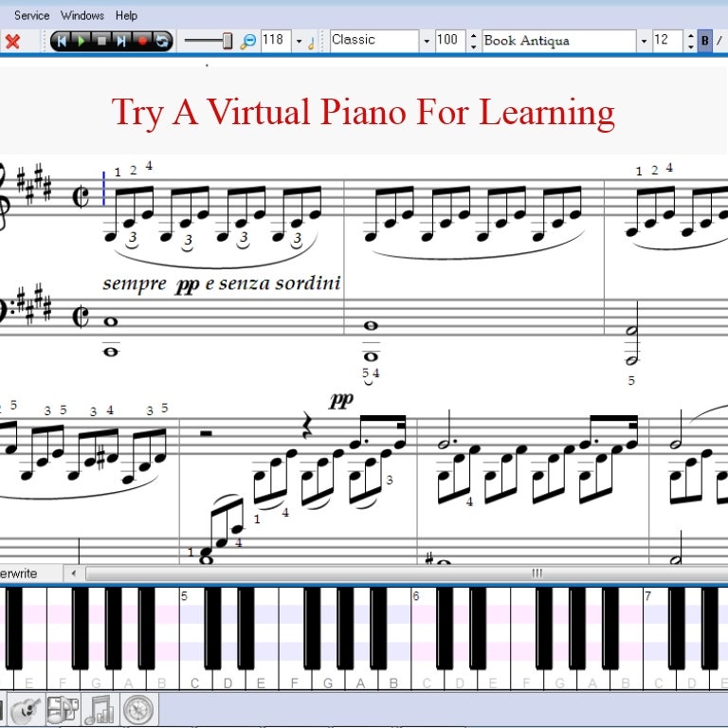The width and height of the screenshot is (728, 728).
Task: Increase the 100 value with up arrow
Action: (473, 36)
